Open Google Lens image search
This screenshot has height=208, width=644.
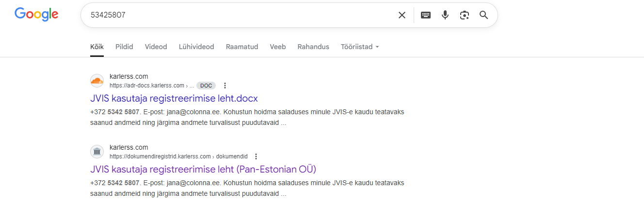pos(464,15)
